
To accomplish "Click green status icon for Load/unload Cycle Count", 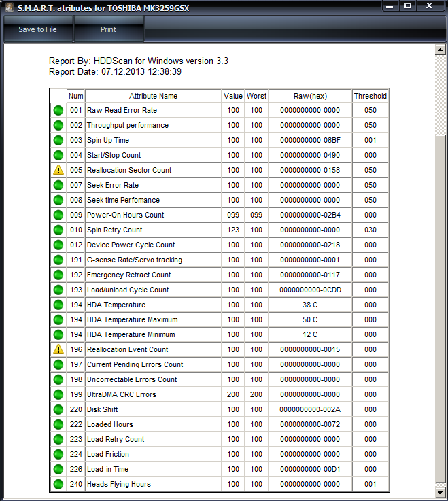I will point(58,290).
